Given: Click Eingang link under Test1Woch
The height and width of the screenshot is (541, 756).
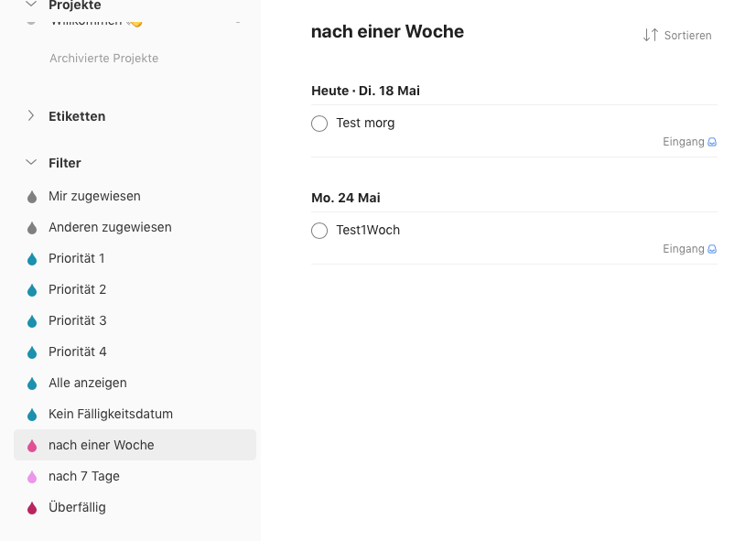Looking at the screenshot, I should [x=683, y=249].
